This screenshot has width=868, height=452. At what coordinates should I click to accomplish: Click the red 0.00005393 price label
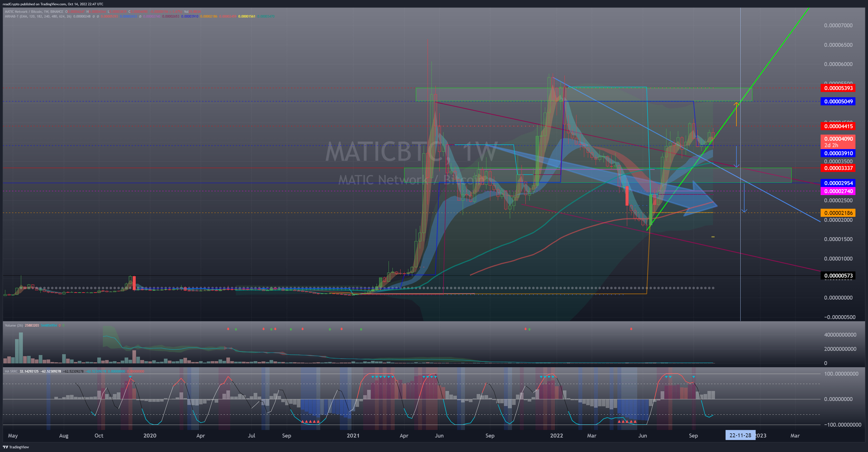838,88
